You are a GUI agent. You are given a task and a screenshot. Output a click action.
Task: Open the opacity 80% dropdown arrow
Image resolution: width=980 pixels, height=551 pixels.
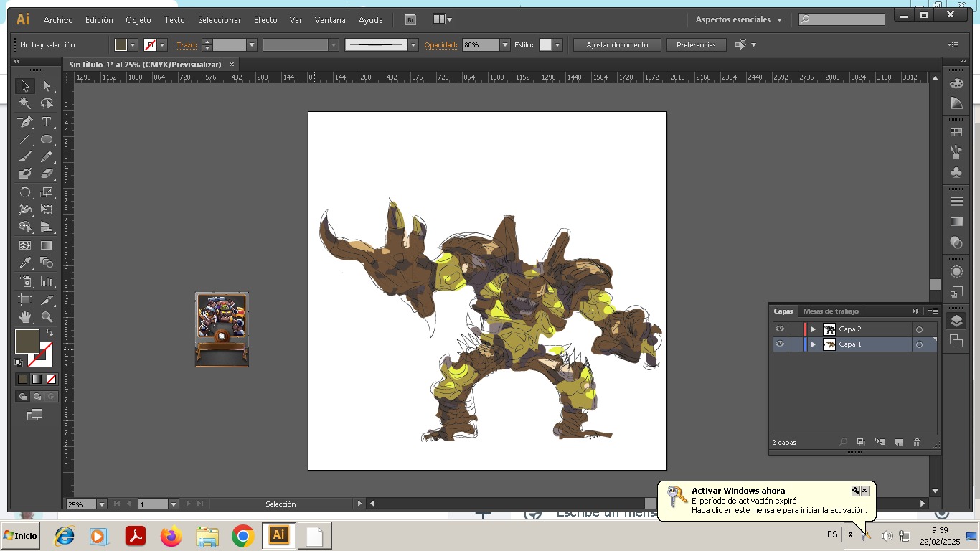pyautogui.click(x=505, y=45)
